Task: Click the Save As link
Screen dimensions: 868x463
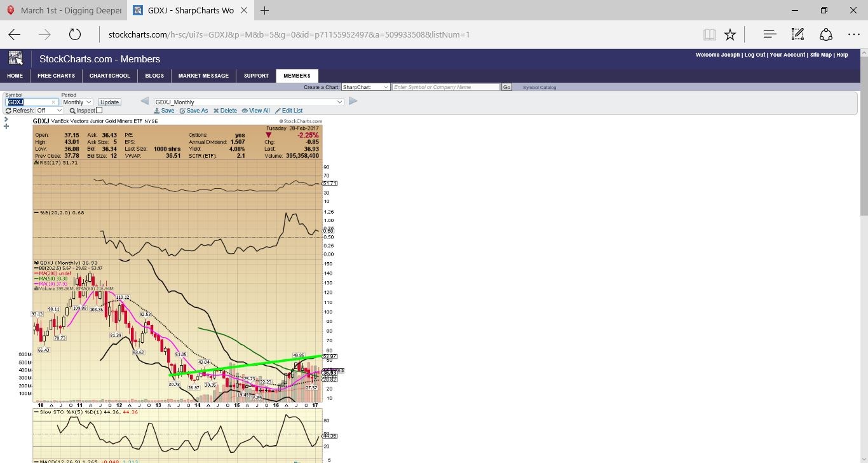Action: pyautogui.click(x=194, y=111)
